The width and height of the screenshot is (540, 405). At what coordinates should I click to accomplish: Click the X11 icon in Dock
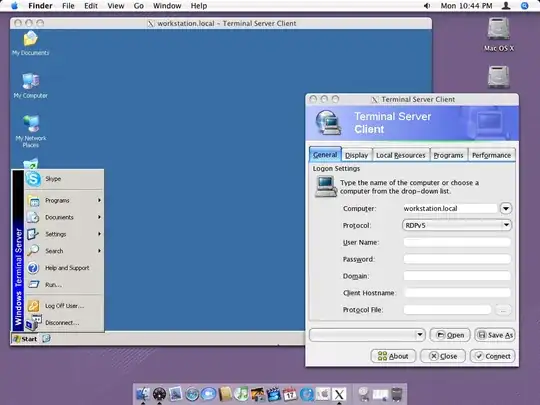pos(339,394)
